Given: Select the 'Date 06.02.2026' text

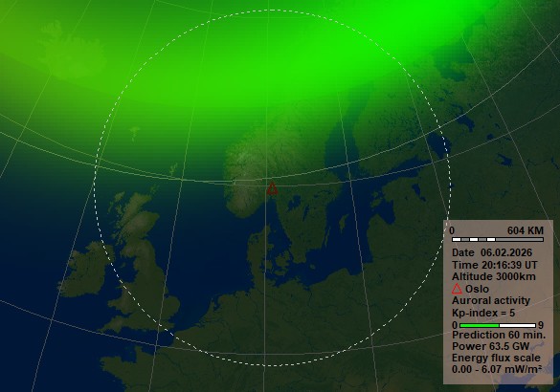Looking at the screenshot, I should click(492, 252).
